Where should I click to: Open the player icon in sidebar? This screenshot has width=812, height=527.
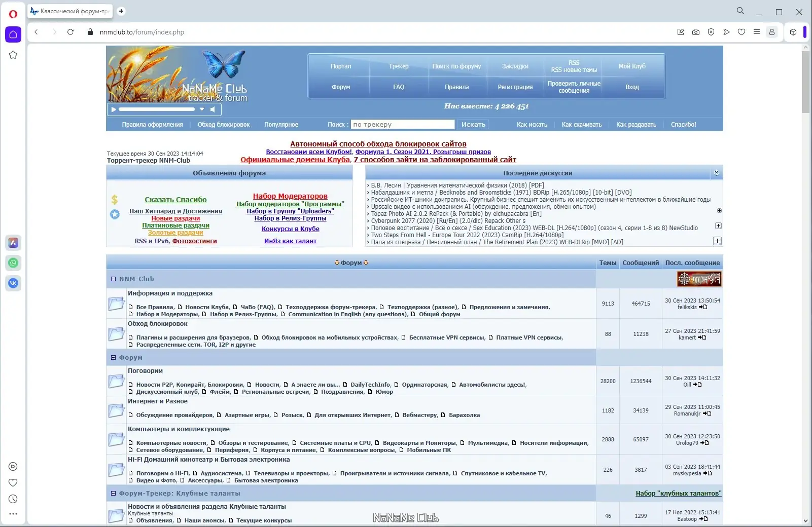tap(13, 467)
